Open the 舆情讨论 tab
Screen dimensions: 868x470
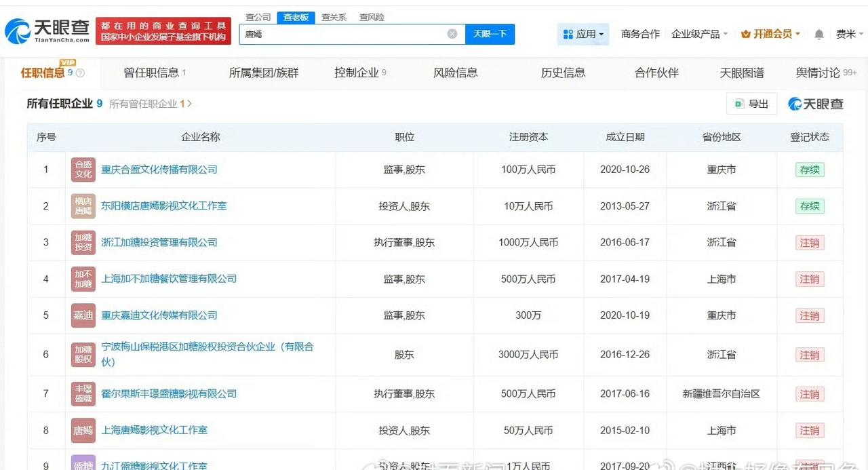point(827,73)
